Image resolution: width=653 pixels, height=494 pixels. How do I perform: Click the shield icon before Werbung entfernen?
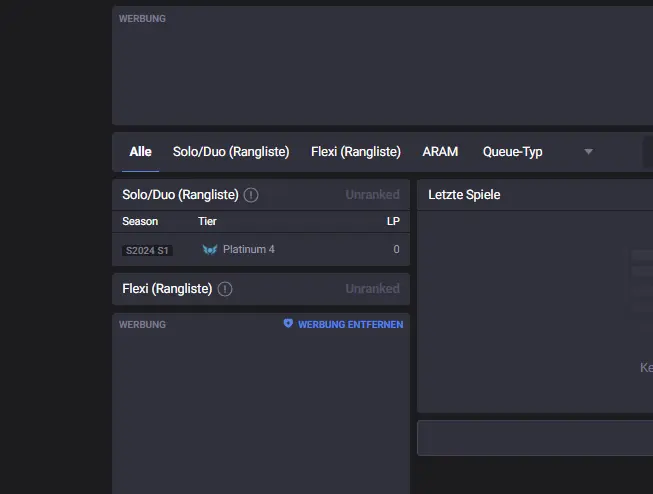tap(289, 324)
